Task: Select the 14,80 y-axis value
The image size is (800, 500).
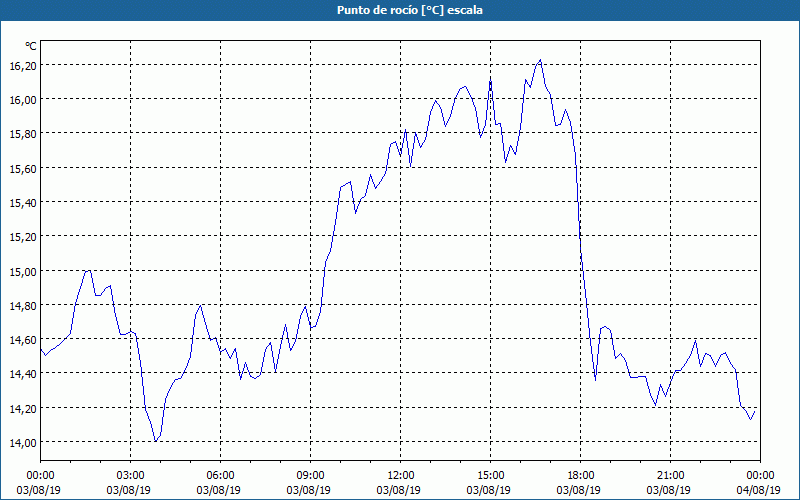Action: pos(23,306)
